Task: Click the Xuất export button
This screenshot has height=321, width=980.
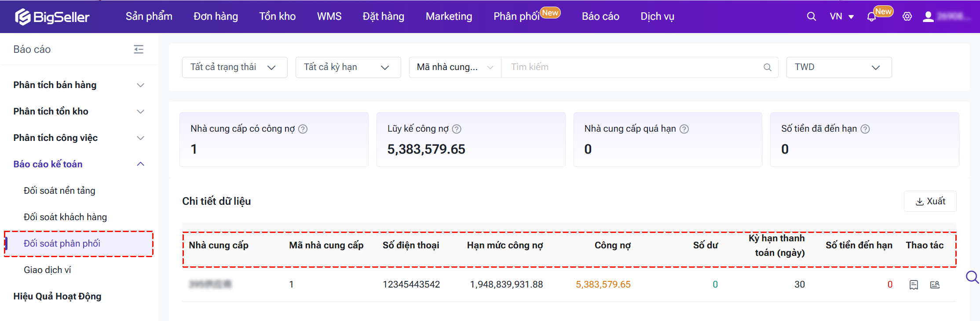Action: (x=930, y=201)
